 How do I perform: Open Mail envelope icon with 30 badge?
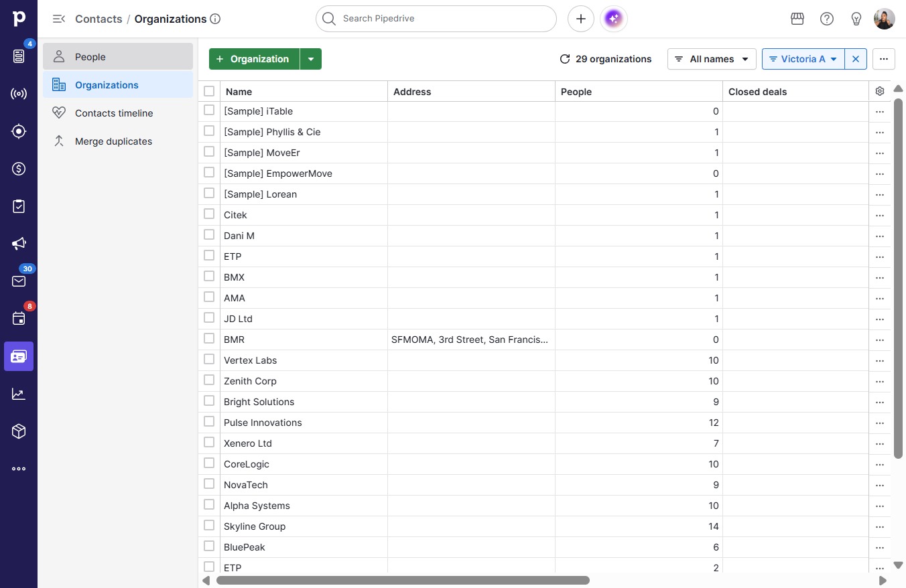[19, 281]
